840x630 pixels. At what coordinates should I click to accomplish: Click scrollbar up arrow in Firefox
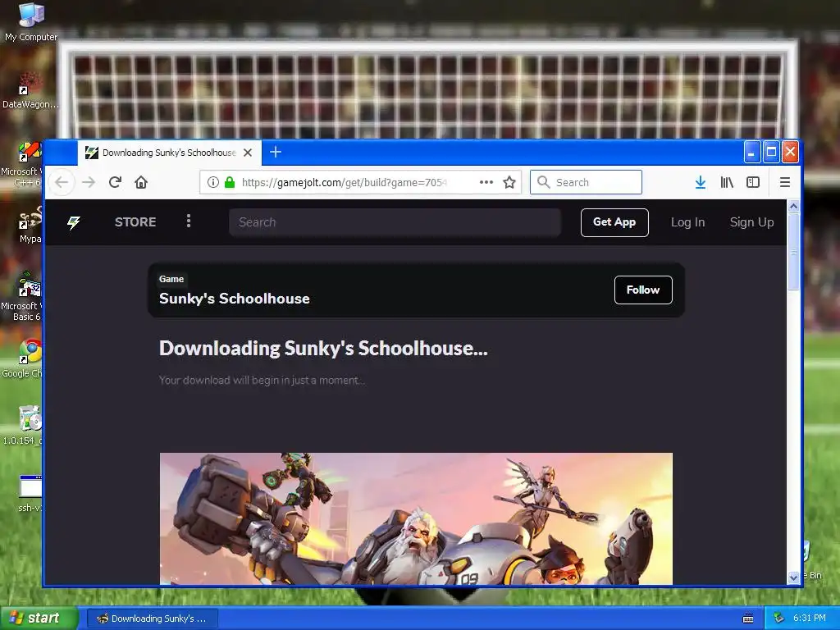coord(793,206)
